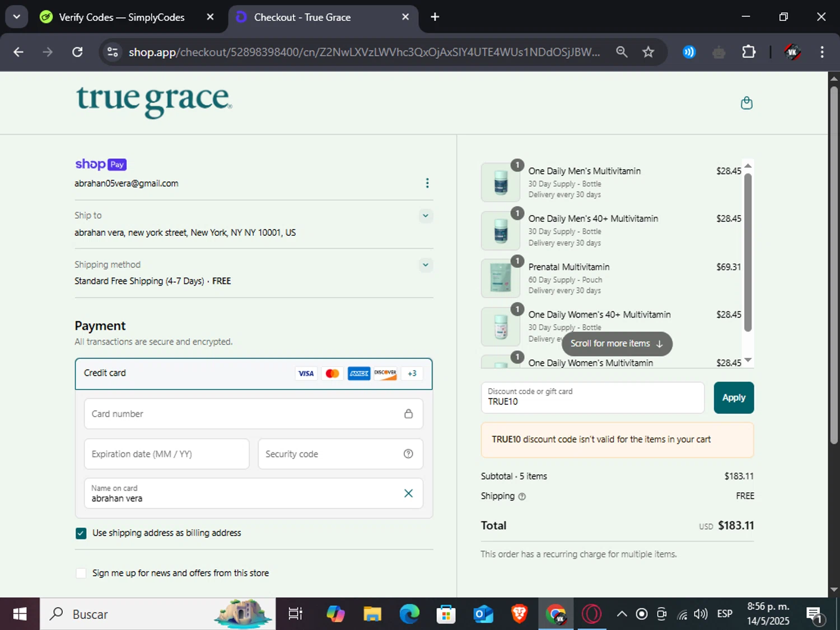This screenshot has height=630, width=840.
Task: Click Prenatal Multivitamin product thumbnail
Action: 501,278
